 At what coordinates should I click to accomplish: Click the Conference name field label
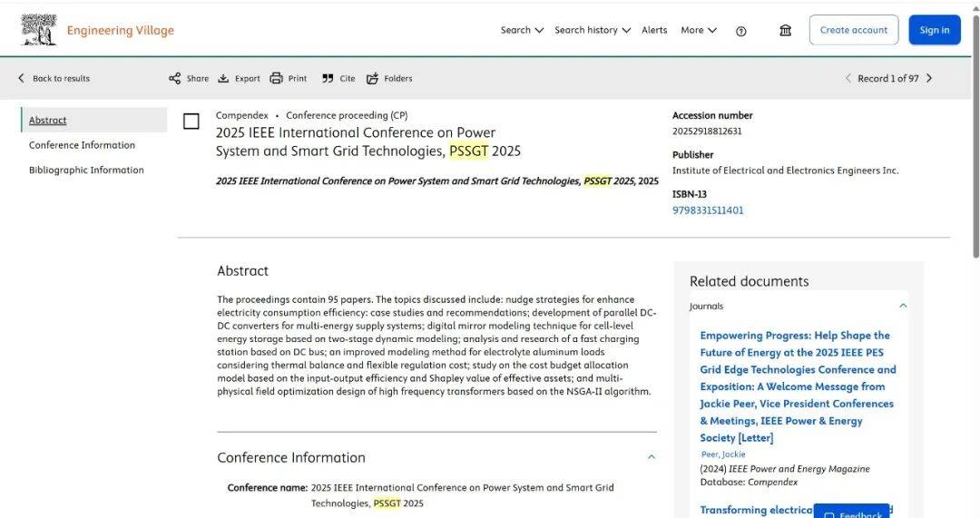(x=268, y=487)
